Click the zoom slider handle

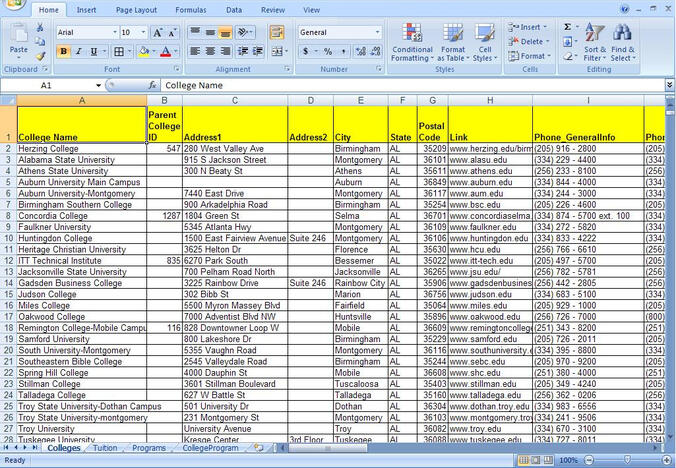click(x=627, y=460)
